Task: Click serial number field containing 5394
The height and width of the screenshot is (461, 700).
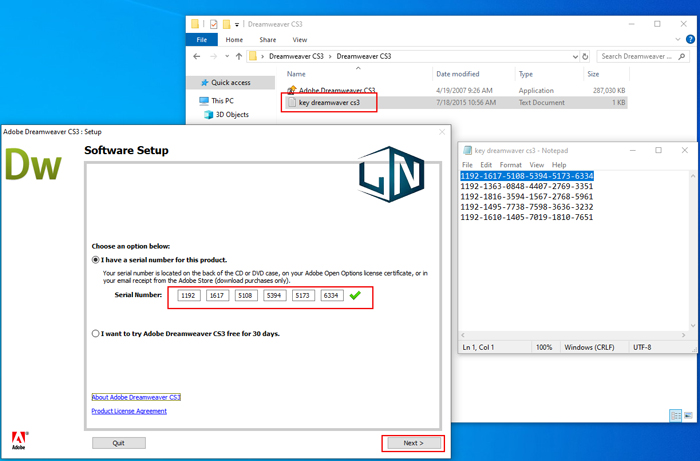Action: point(275,295)
